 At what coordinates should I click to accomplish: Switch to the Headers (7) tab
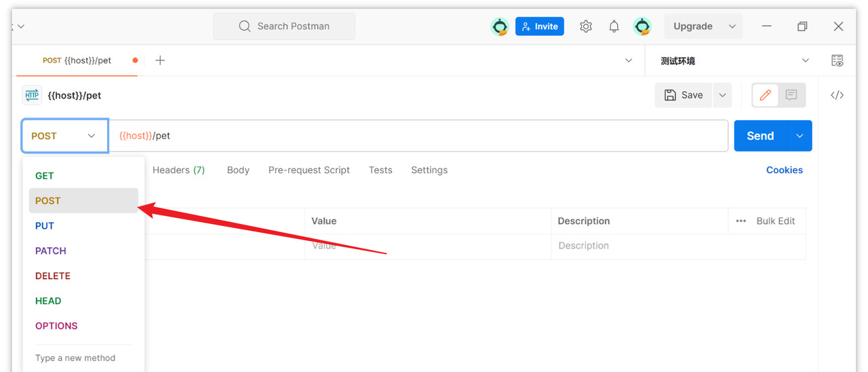(x=178, y=170)
